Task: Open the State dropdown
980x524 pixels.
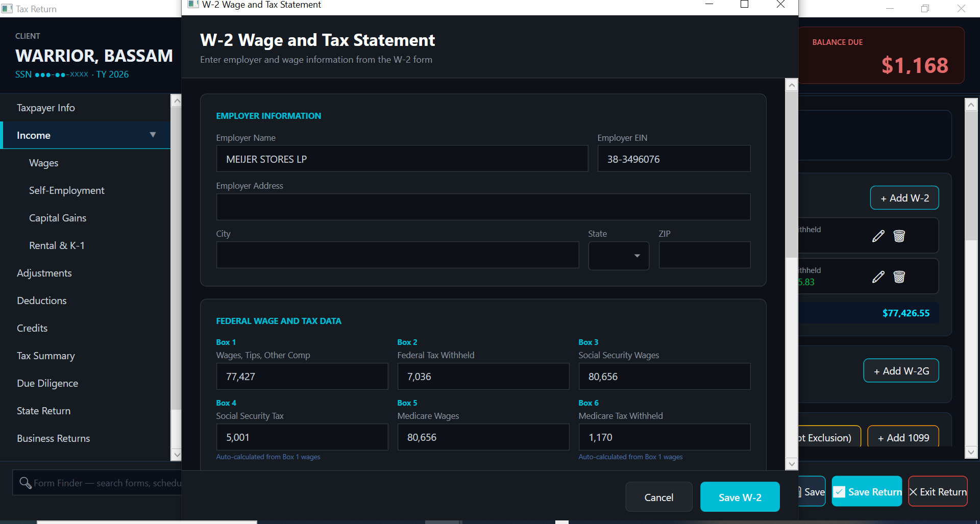Action: tap(619, 256)
